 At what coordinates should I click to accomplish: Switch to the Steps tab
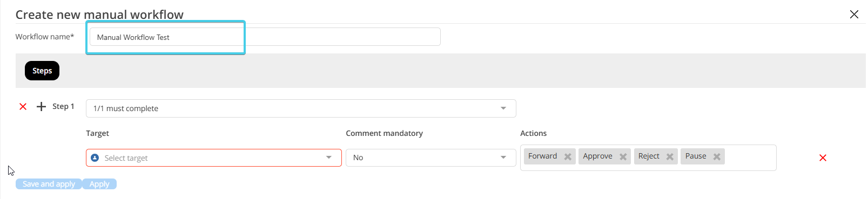point(42,71)
